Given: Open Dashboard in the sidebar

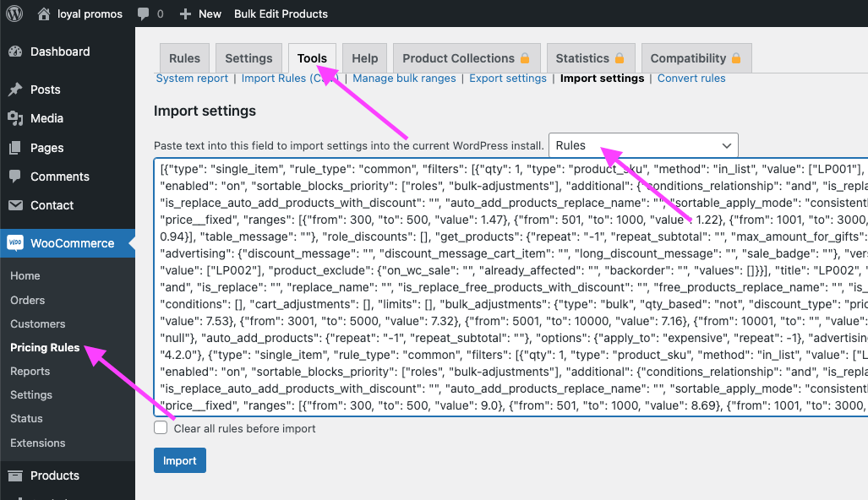Looking at the screenshot, I should pos(60,52).
